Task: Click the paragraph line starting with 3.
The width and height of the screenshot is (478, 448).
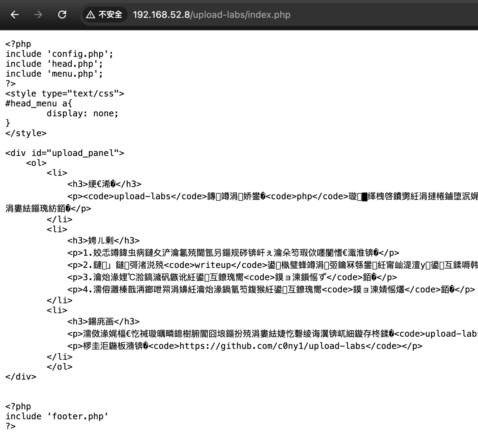Action: (231, 277)
